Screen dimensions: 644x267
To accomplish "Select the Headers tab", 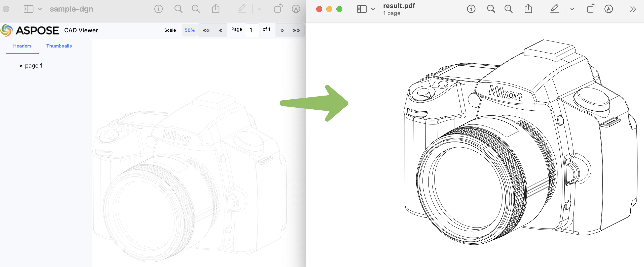I will click(22, 46).
